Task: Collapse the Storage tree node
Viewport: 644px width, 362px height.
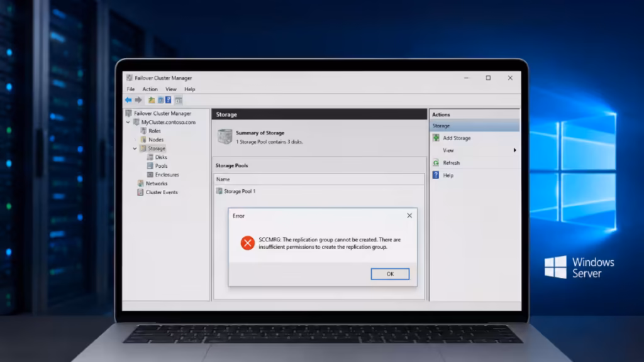Action: [x=135, y=148]
